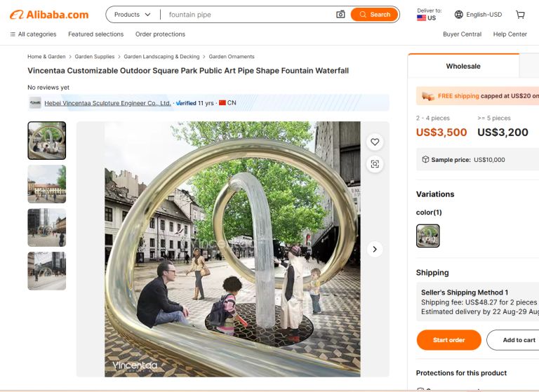This screenshot has width=539, height=392.
Task: Open Featured selections menu item
Action: coord(95,34)
